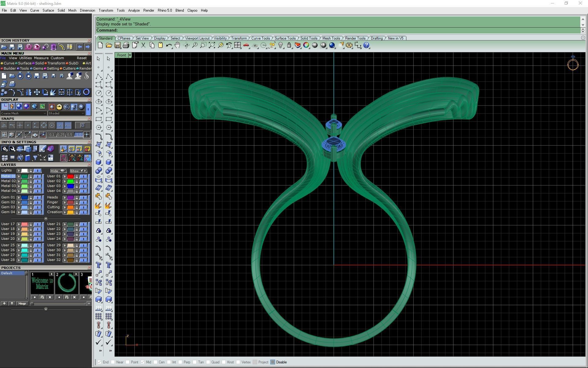Click the Zoom Extents toolbar icon
588x368 pixels.
click(212, 45)
